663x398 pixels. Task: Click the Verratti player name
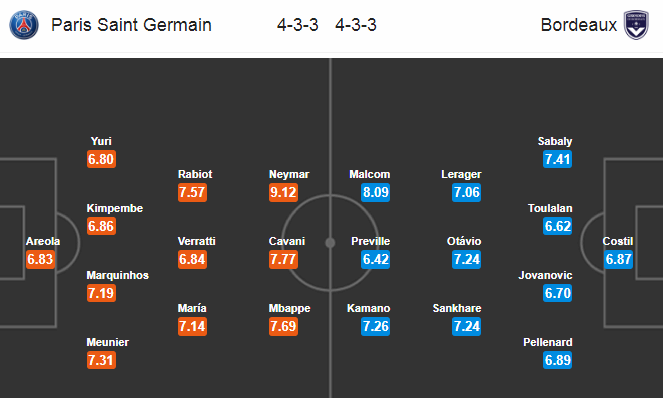click(197, 241)
